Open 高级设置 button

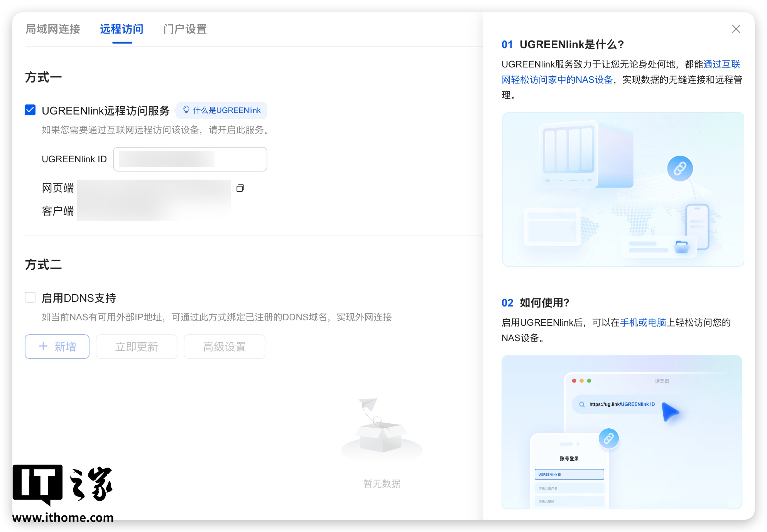(x=225, y=347)
